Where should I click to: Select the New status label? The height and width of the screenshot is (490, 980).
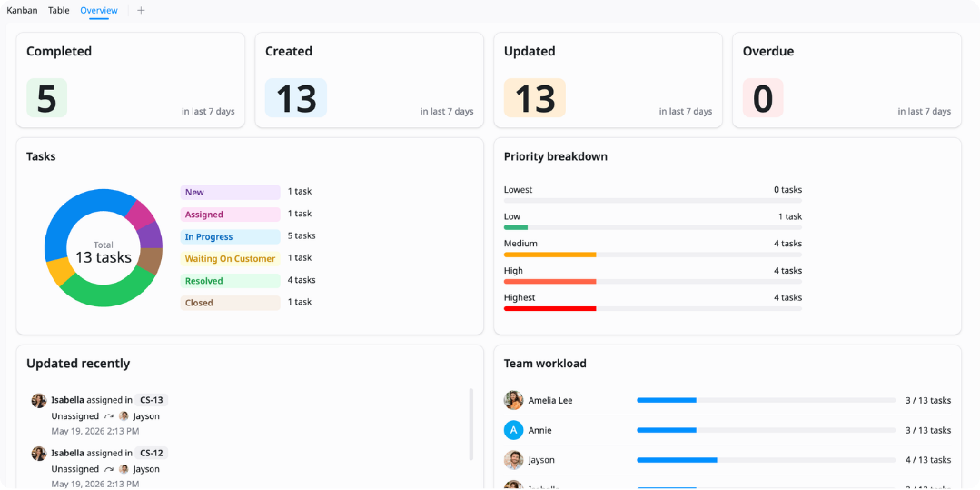230,192
